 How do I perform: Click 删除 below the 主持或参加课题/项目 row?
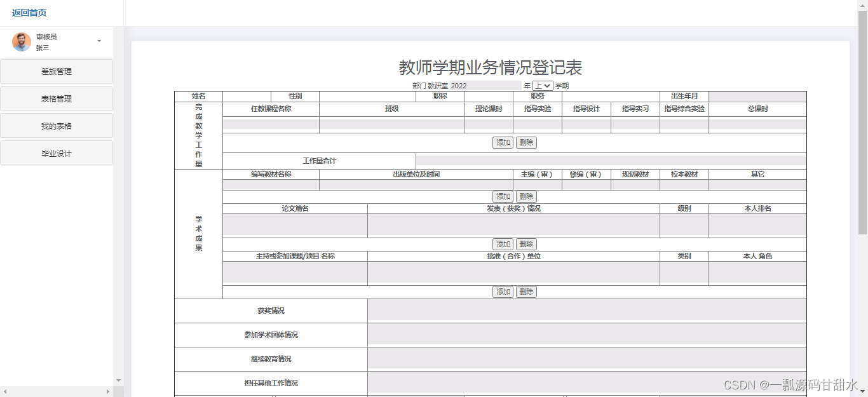[526, 292]
